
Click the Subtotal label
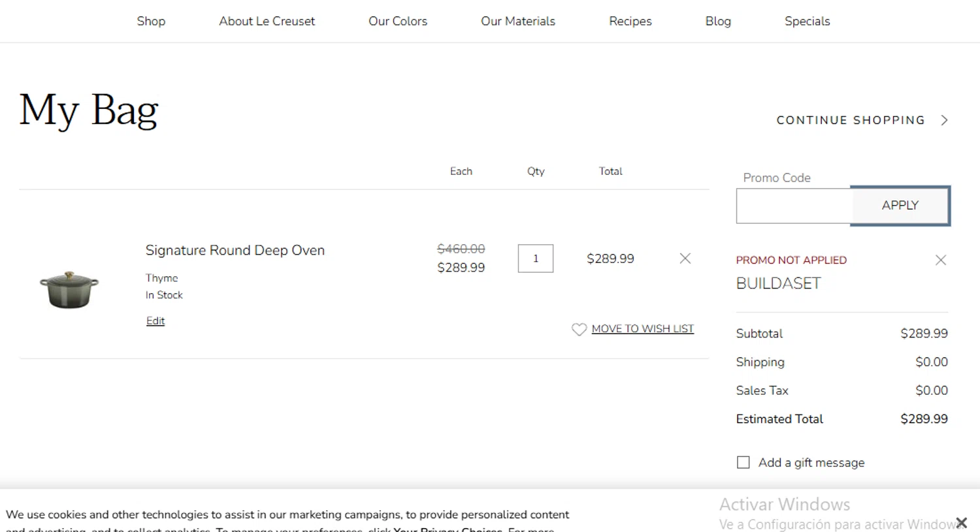point(759,334)
